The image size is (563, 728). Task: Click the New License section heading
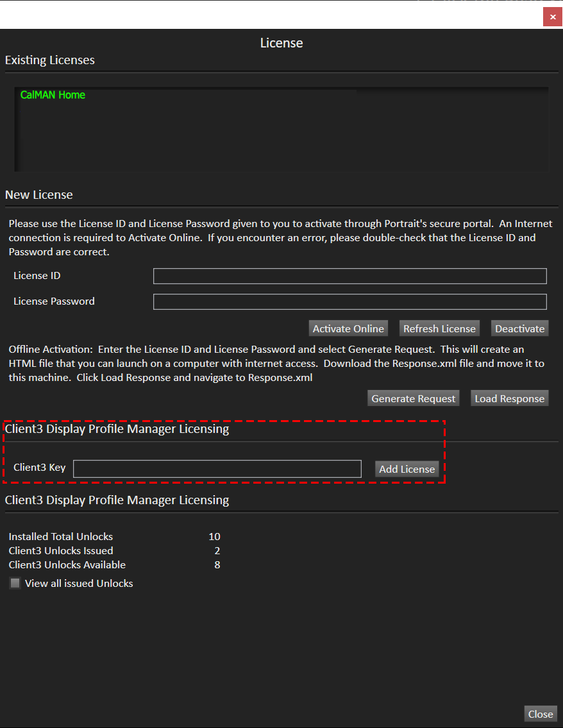click(39, 194)
